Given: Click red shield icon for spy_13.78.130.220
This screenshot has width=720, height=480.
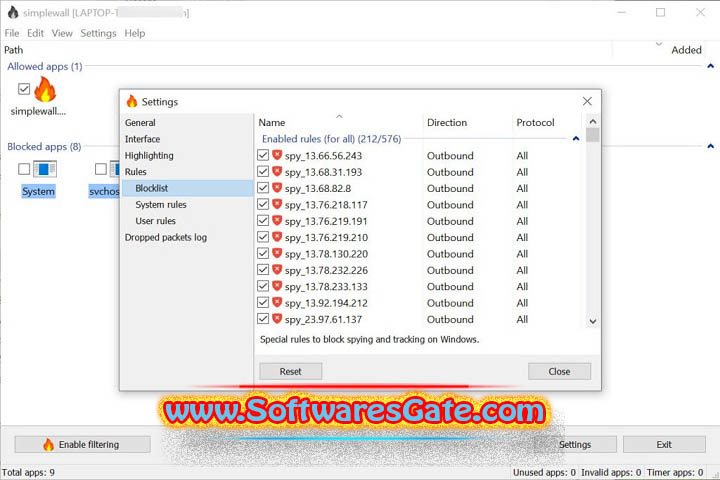Looking at the screenshot, I should pos(277,254).
